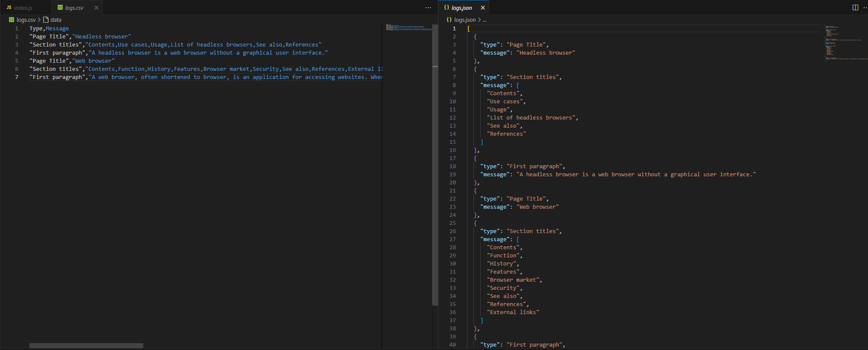
Task: Click the Split Editor Right icon
Action: pyautogui.click(x=855, y=8)
